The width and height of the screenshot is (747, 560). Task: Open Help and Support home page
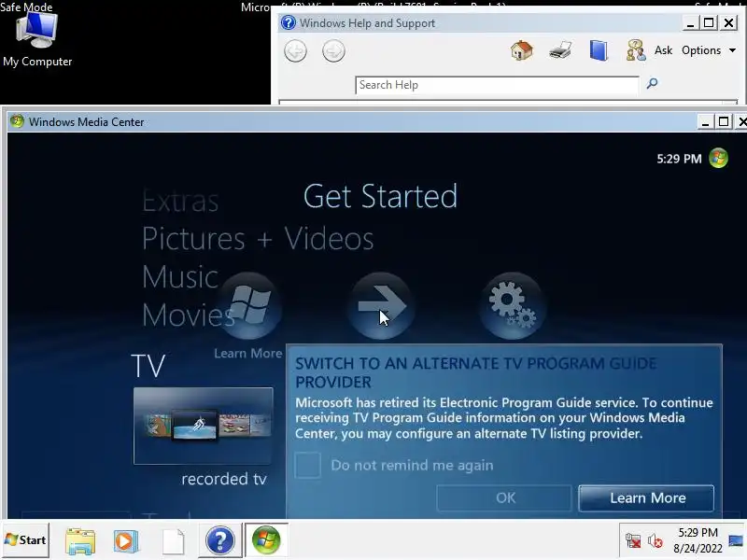click(x=522, y=50)
